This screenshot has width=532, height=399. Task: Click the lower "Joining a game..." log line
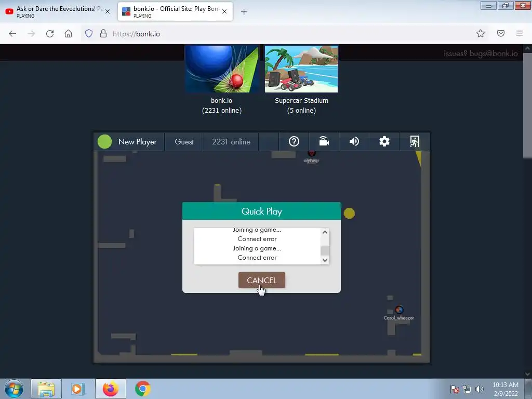pos(257,248)
